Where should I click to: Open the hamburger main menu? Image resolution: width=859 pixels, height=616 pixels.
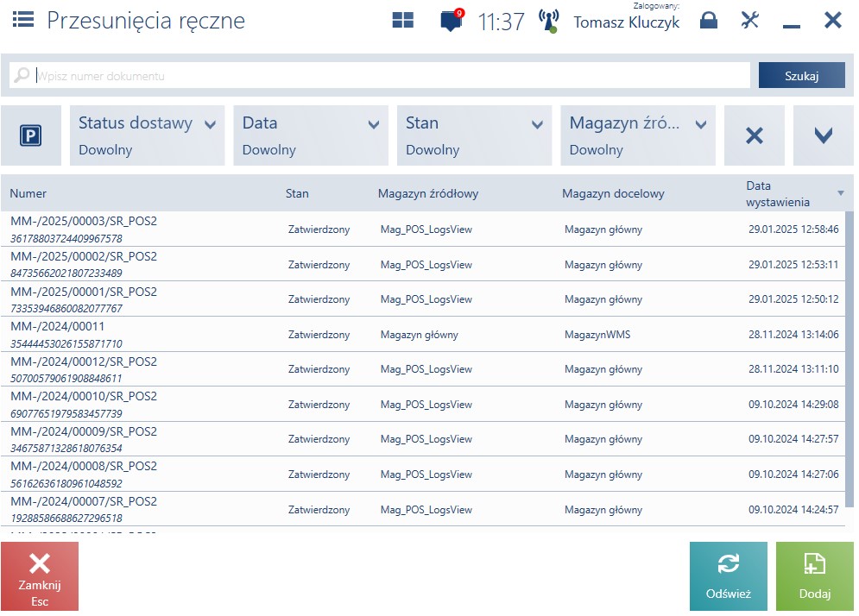[23, 20]
